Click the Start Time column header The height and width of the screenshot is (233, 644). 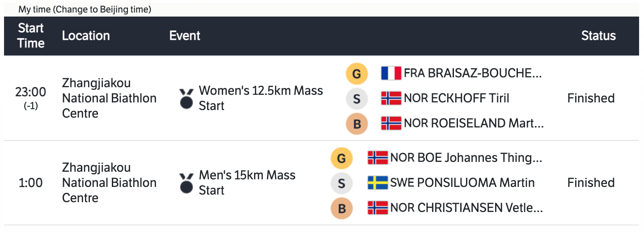(31, 36)
